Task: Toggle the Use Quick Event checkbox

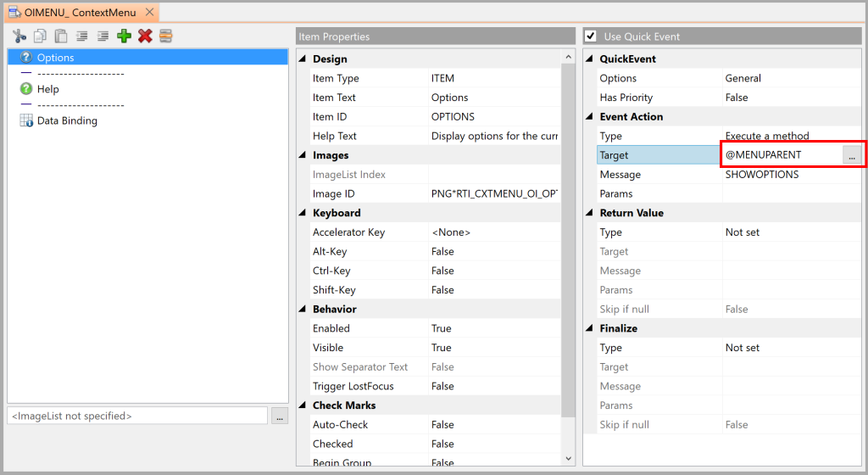Action: (591, 36)
